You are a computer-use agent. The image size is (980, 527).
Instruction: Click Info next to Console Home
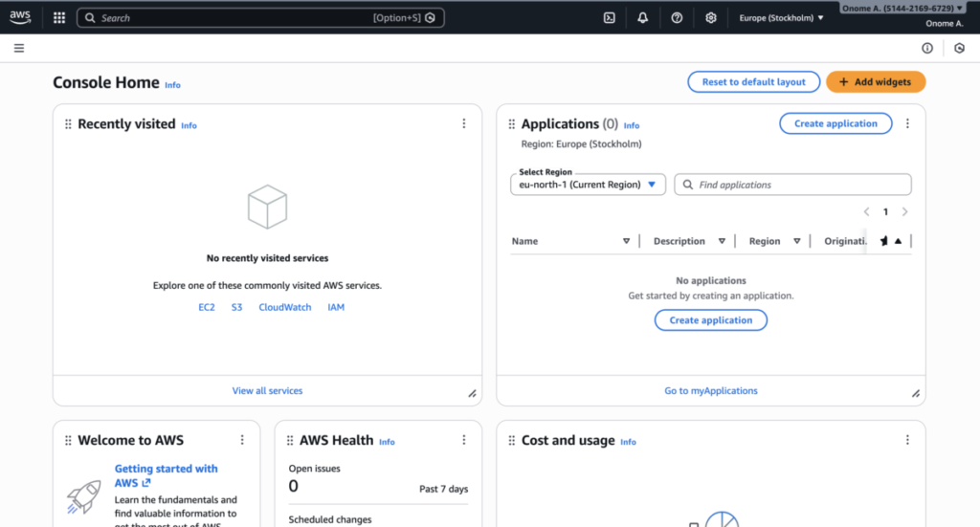(172, 85)
